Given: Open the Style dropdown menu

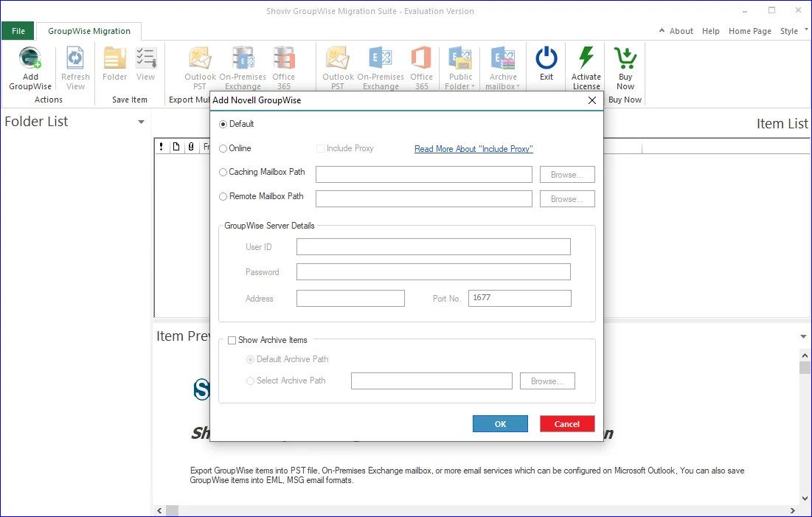Looking at the screenshot, I should click(x=794, y=31).
